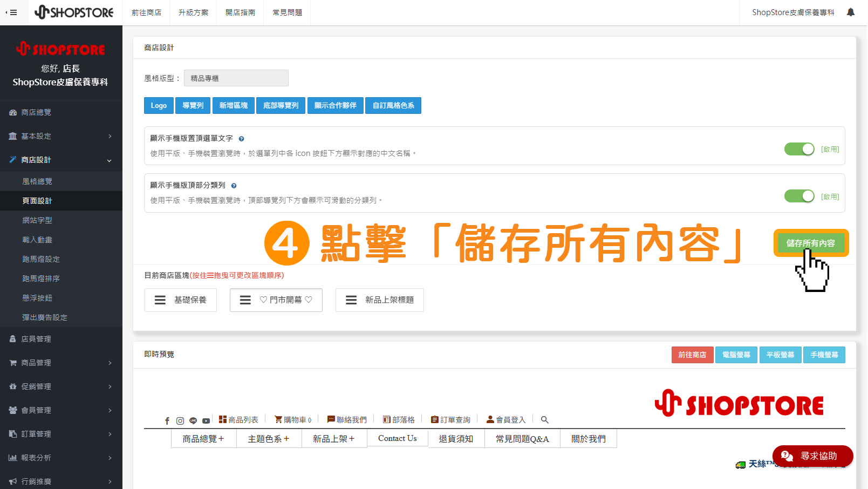
Task: Expand the 訂單管理 sidebar menu
Action: [61, 434]
